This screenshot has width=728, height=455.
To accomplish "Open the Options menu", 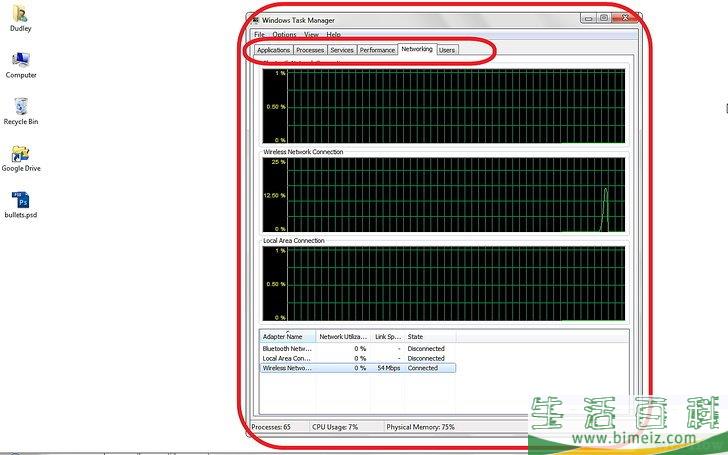I will point(284,34).
